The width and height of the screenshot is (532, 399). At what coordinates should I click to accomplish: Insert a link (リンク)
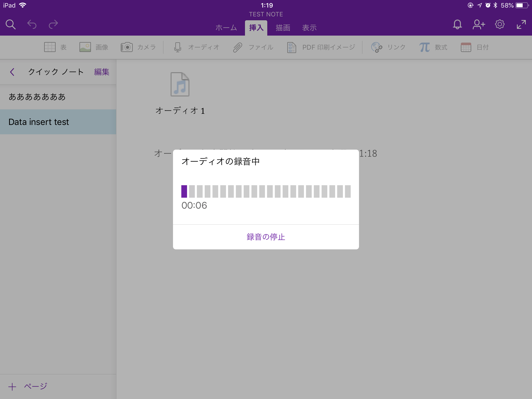tap(388, 47)
